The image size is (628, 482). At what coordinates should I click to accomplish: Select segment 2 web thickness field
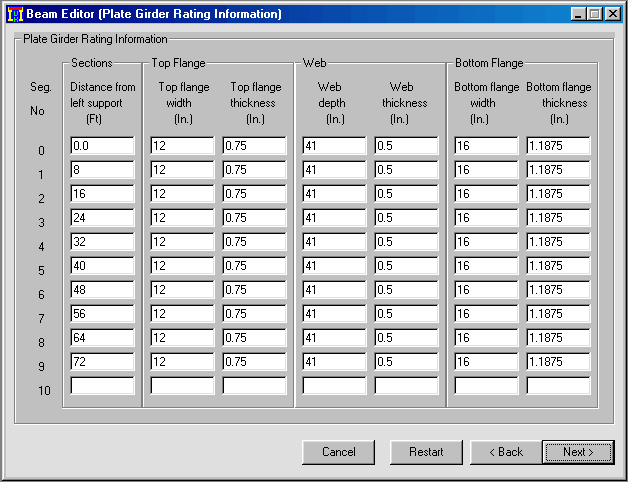406,194
